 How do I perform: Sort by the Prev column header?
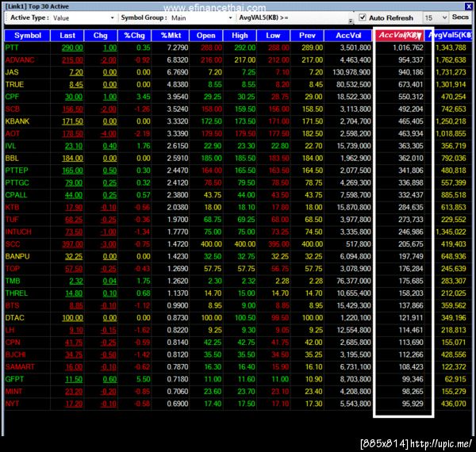tap(307, 36)
